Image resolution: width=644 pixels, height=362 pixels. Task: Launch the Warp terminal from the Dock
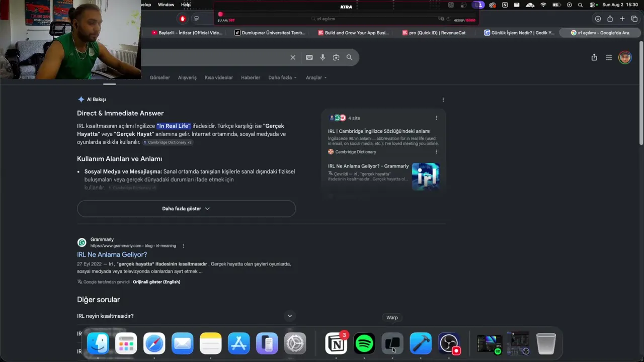(392, 344)
